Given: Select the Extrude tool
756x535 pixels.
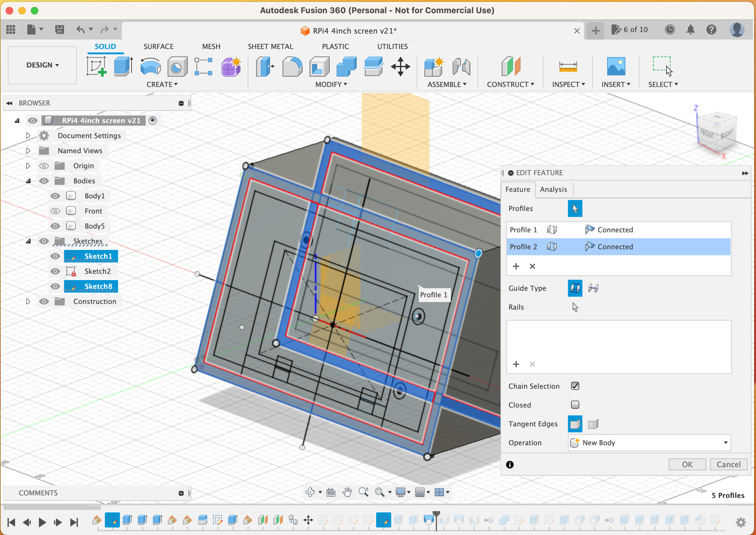Looking at the screenshot, I should click(x=123, y=66).
